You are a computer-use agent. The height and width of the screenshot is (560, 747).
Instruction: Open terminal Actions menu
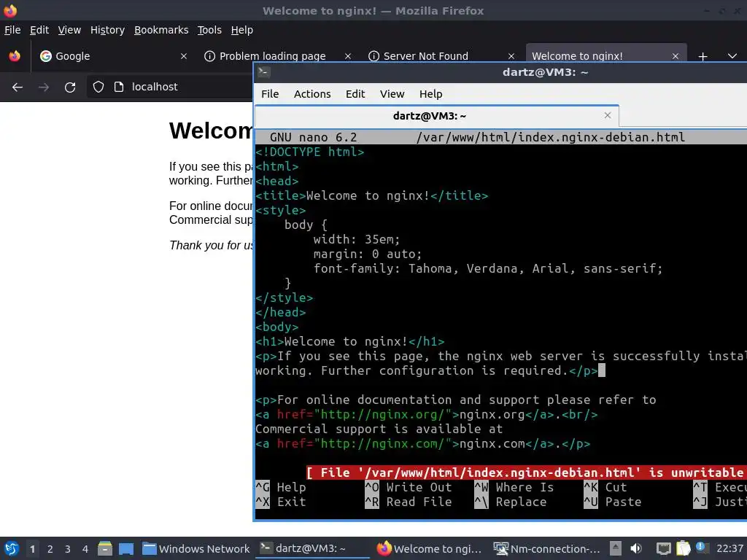(312, 94)
